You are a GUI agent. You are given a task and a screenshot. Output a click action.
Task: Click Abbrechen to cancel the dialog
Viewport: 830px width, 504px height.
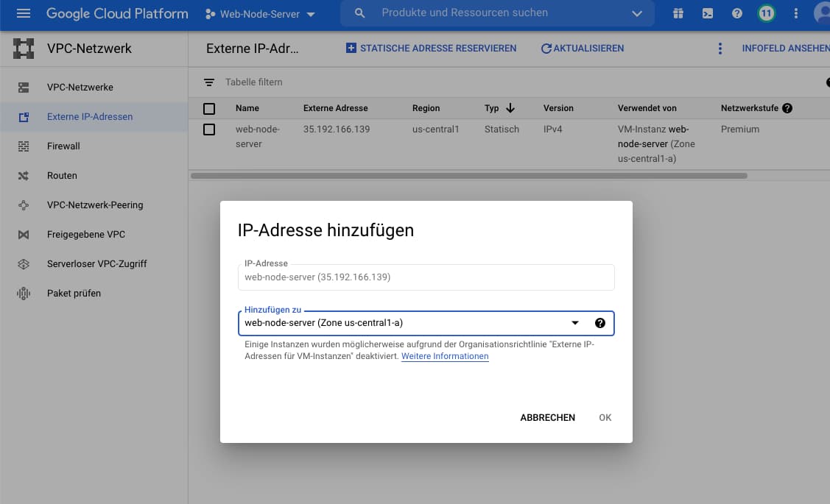[547, 417]
